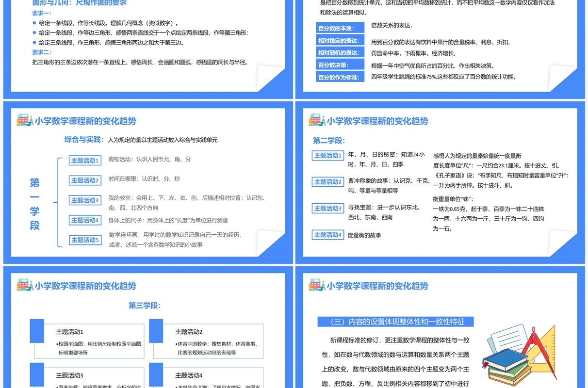Image resolution: width=588 pixels, height=388 pixels.
Task: Click the line 给定一条线段，作等边三角形
Action: click(x=144, y=32)
